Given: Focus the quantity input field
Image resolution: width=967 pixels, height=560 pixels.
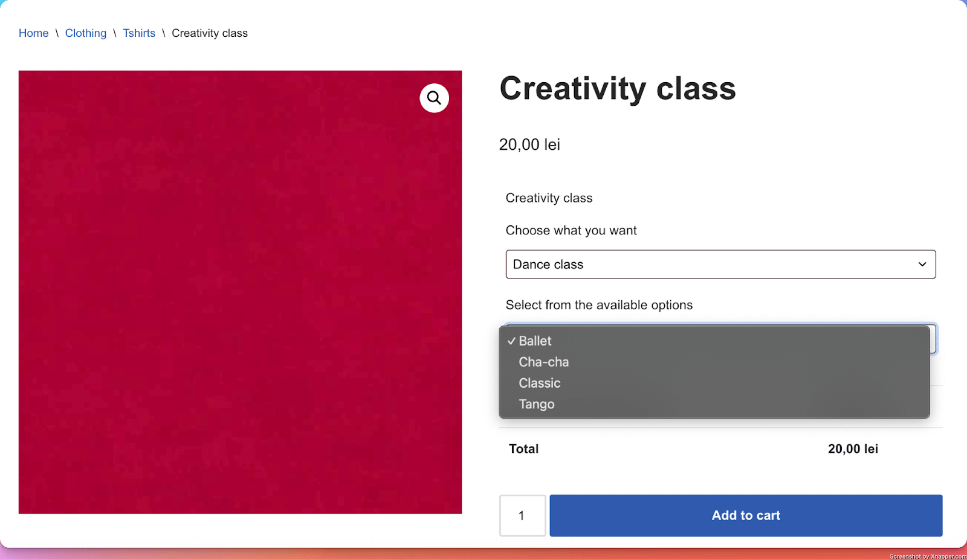Looking at the screenshot, I should (522, 515).
